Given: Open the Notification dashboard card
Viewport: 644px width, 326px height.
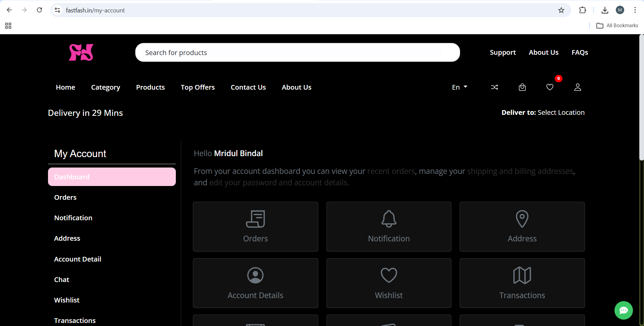Looking at the screenshot, I should tap(389, 227).
